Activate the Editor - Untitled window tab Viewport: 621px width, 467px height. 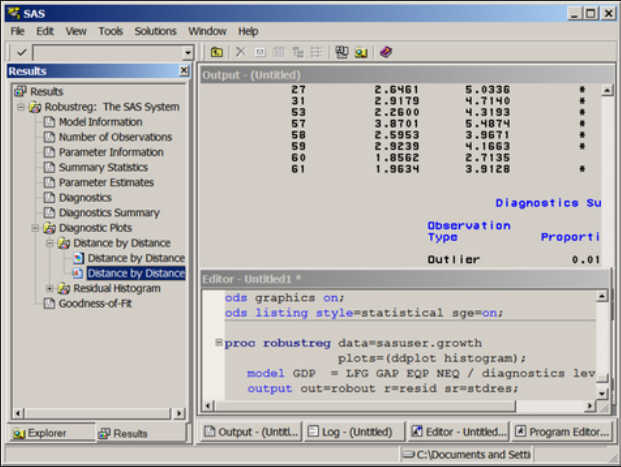tap(459, 432)
